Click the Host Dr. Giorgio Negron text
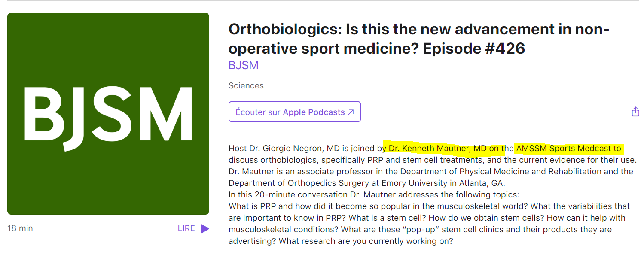 [x=277, y=149]
